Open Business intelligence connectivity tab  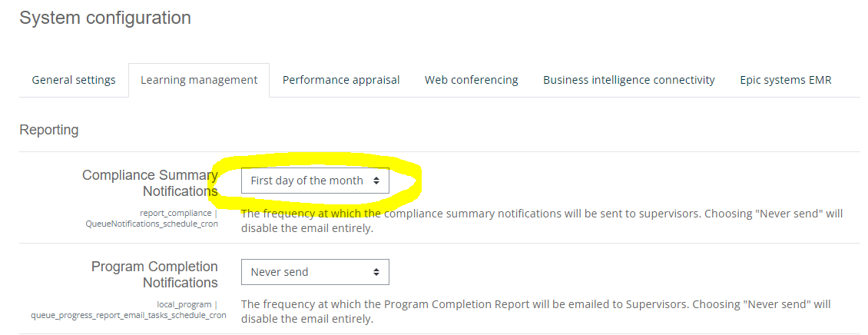pyautogui.click(x=628, y=80)
